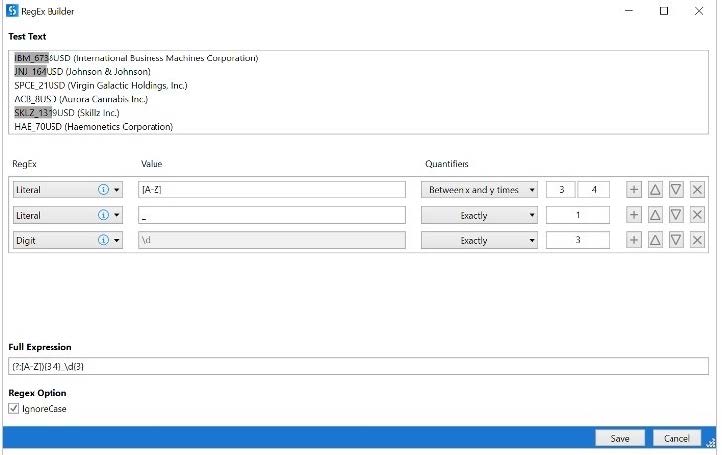This screenshot has width=722, height=455.
Task: Move the Digit row up
Action: click(655, 240)
